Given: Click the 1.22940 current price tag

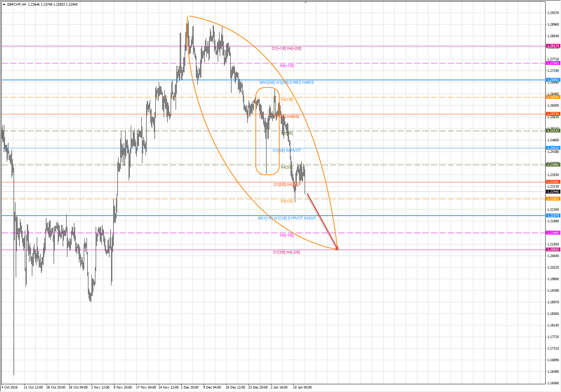Looking at the screenshot, I should [553, 192].
